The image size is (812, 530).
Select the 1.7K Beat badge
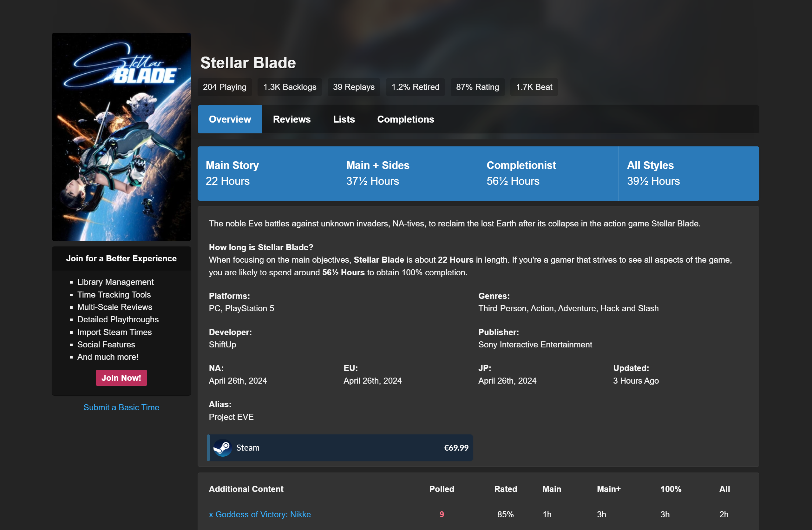pyautogui.click(x=534, y=87)
